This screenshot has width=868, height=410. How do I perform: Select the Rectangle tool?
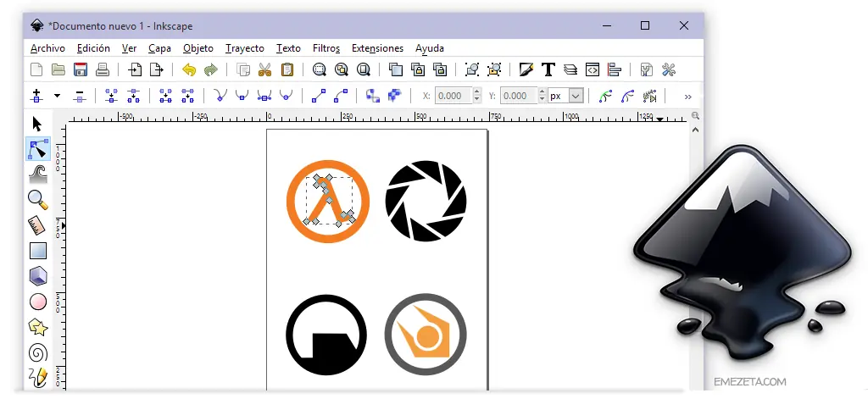pos(37,251)
